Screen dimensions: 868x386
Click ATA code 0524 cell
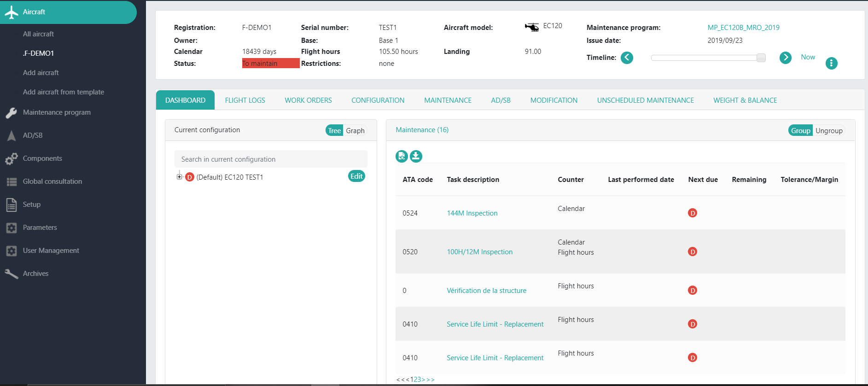click(410, 213)
